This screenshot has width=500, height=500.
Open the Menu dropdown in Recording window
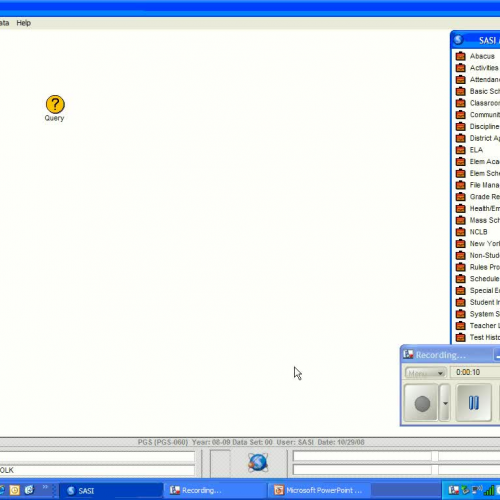coord(426,373)
